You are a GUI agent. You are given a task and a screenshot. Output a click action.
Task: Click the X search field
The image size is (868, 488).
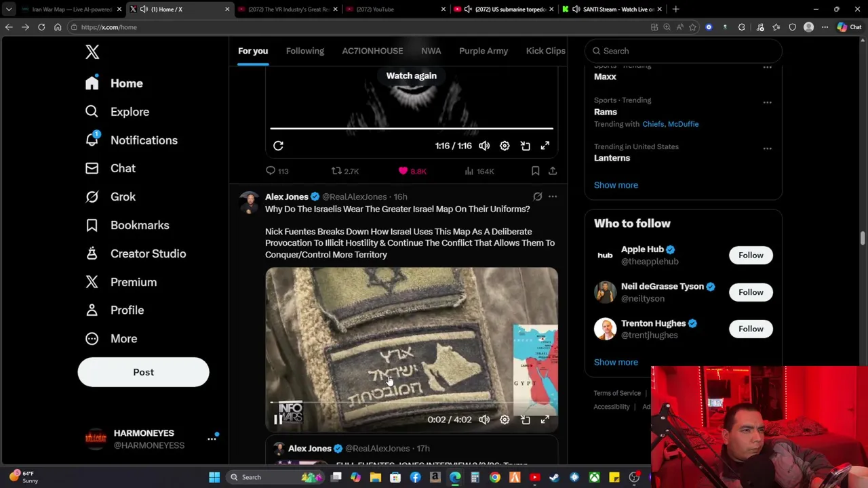[x=684, y=51]
